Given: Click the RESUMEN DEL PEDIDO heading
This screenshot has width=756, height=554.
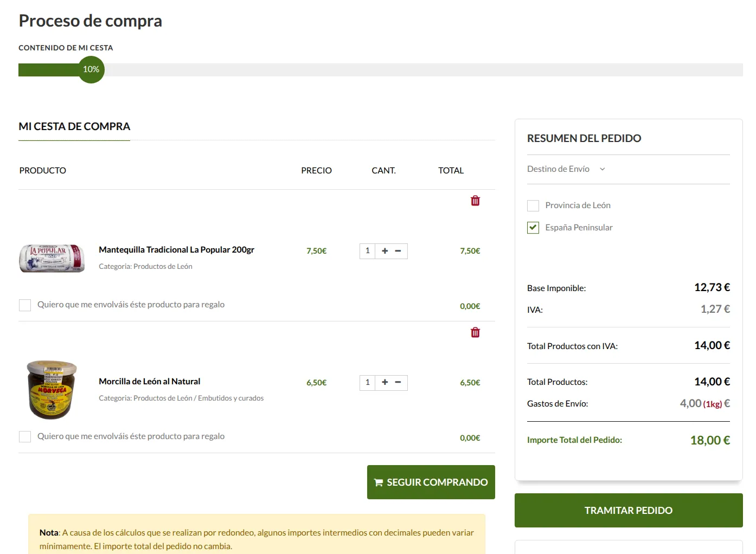Looking at the screenshot, I should tap(584, 138).
